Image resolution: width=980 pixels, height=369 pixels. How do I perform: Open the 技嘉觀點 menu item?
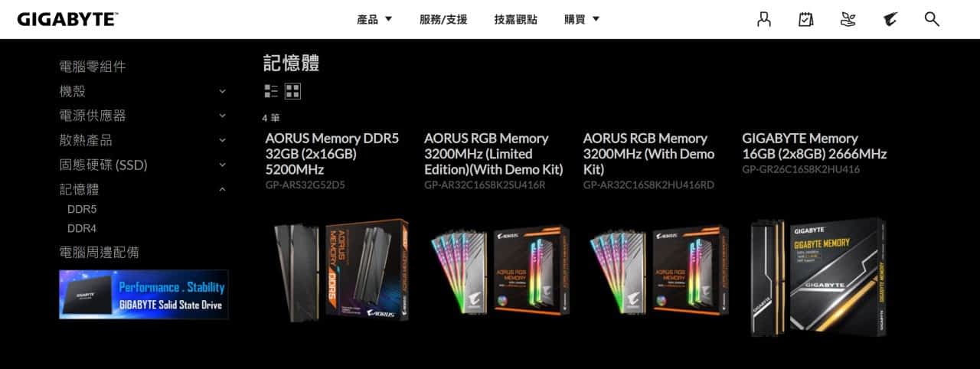515,19
